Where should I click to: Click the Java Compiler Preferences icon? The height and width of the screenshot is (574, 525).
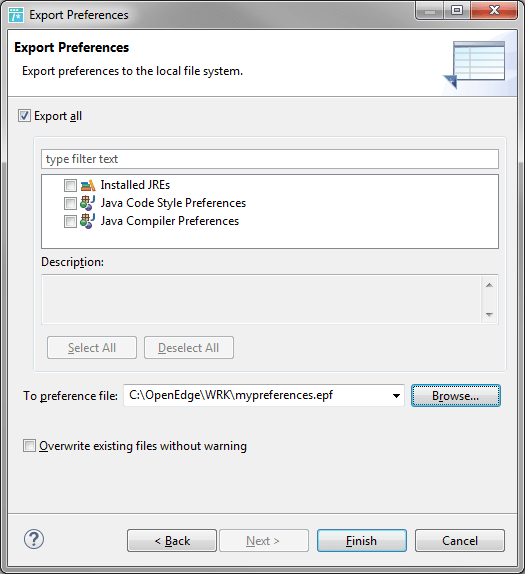click(88, 221)
